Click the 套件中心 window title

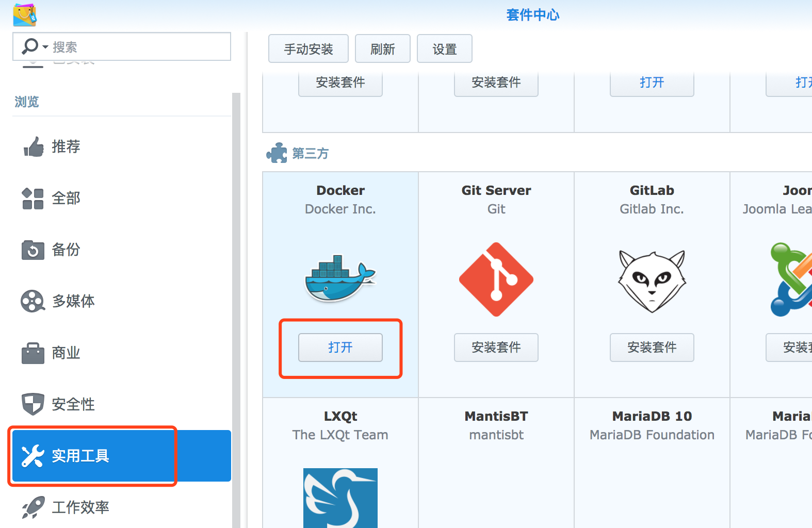pos(533,15)
